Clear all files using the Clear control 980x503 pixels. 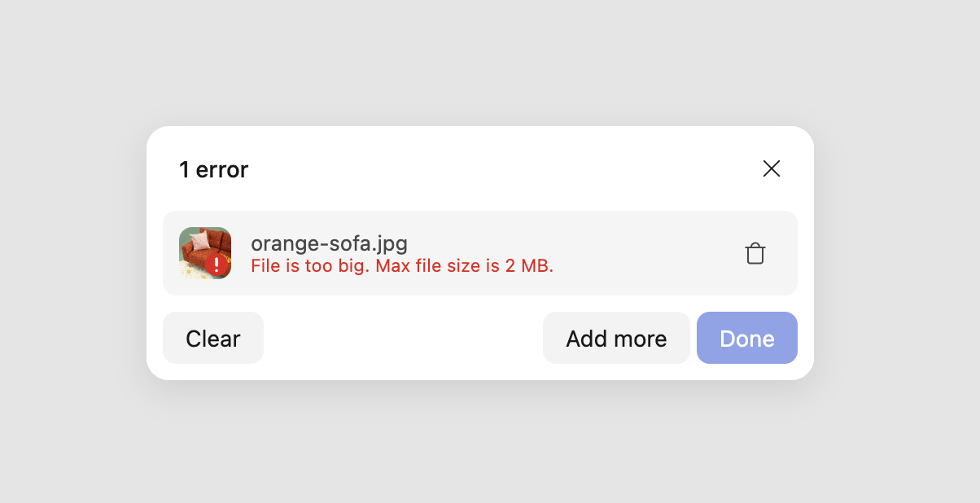click(x=212, y=338)
